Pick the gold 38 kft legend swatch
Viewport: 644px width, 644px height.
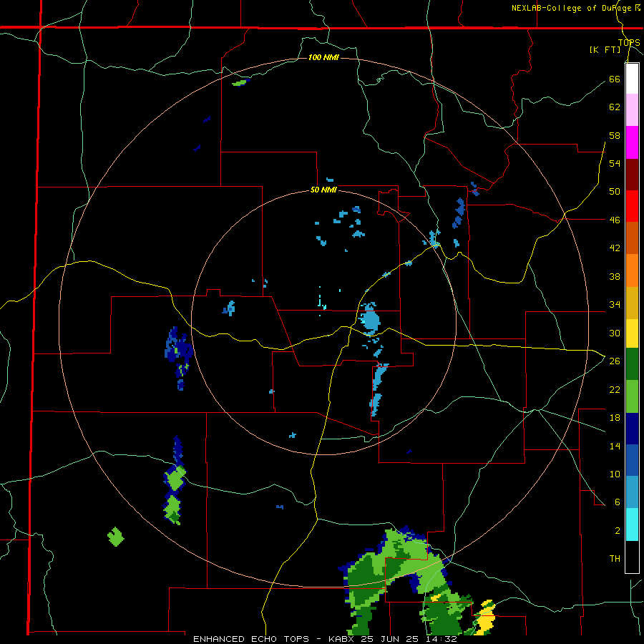click(x=632, y=303)
